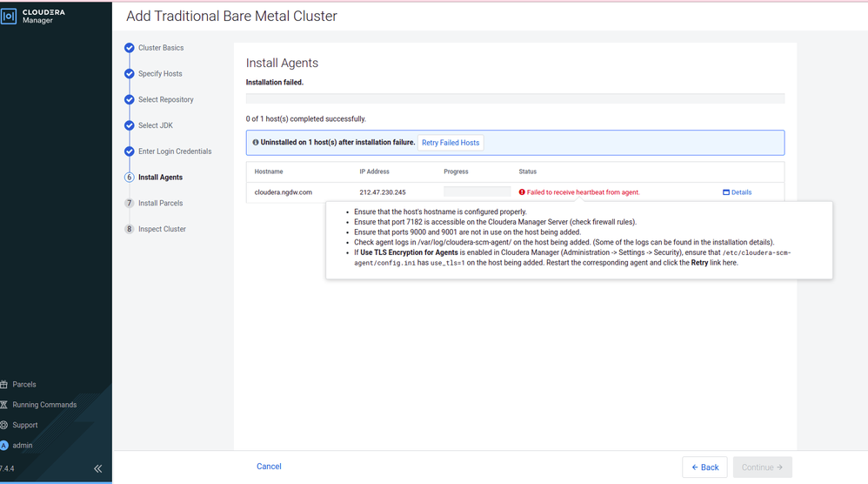The width and height of the screenshot is (868, 484).
Task: Click hostname cloudera.ngdw.com
Action: coord(284,192)
